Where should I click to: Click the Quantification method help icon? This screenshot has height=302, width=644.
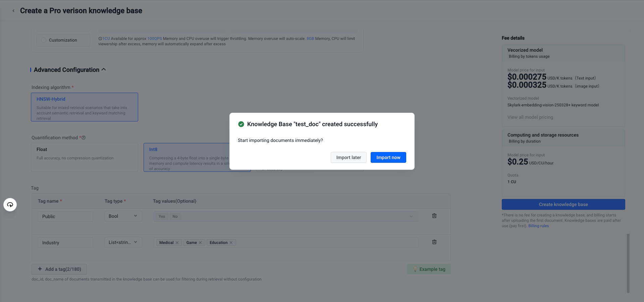[x=84, y=138]
